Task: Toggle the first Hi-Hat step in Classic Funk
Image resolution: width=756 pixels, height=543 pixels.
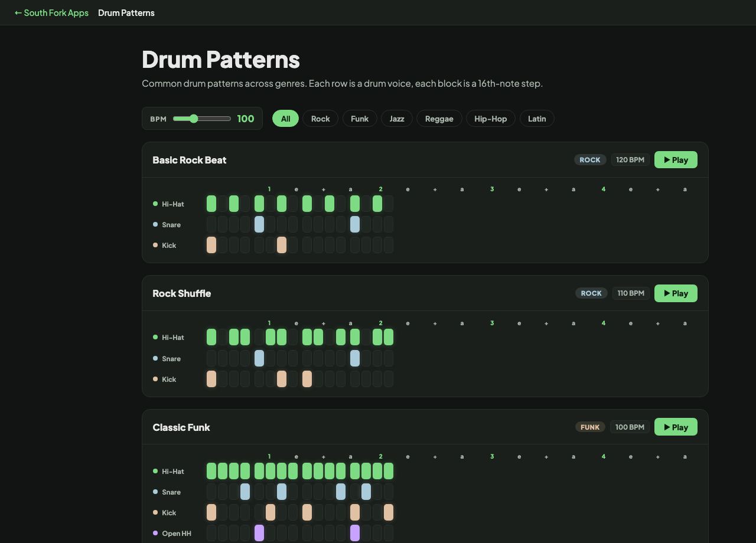Action: (211, 471)
